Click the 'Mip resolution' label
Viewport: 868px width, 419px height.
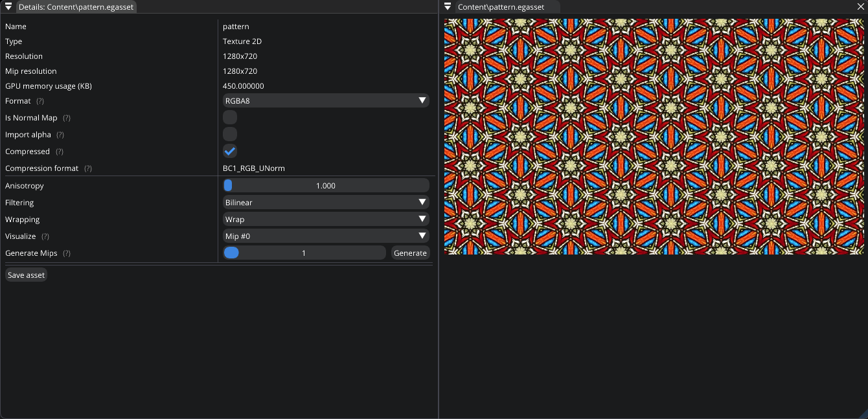pyautogui.click(x=31, y=71)
